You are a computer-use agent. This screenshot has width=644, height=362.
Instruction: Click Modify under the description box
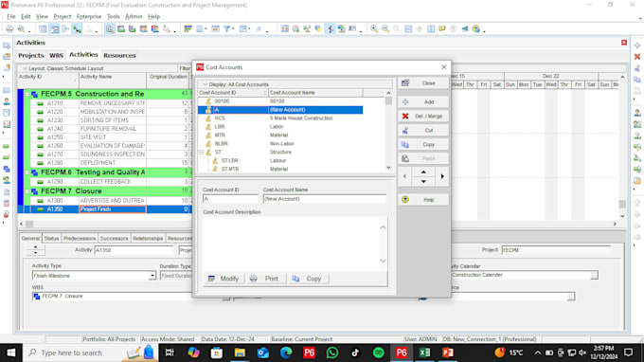224,279
